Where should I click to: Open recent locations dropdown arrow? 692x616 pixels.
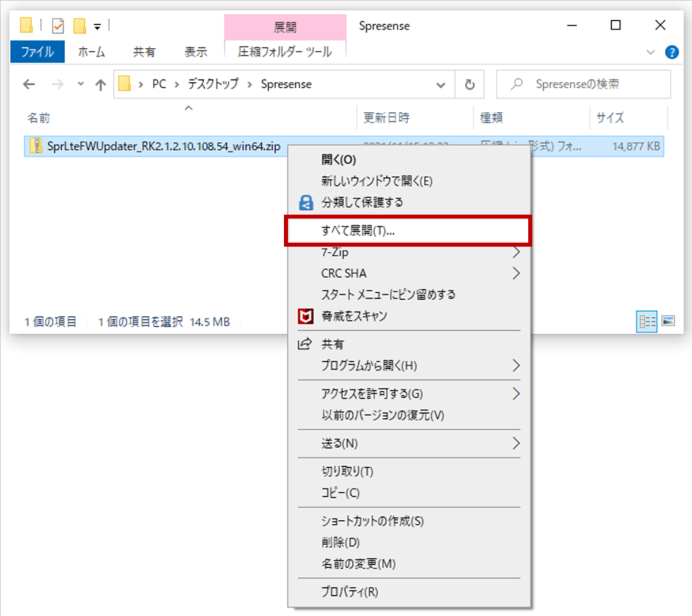[x=81, y=84]
